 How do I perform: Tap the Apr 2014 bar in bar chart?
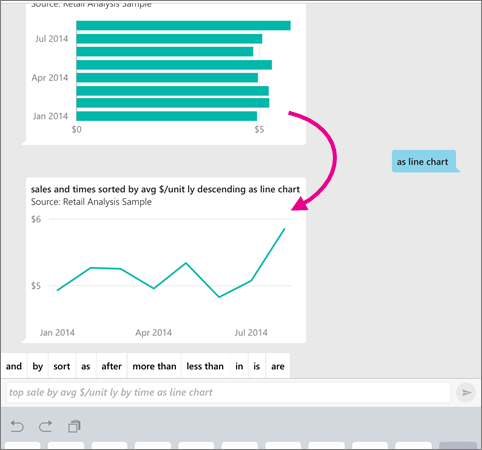click(x=167, y=78)
